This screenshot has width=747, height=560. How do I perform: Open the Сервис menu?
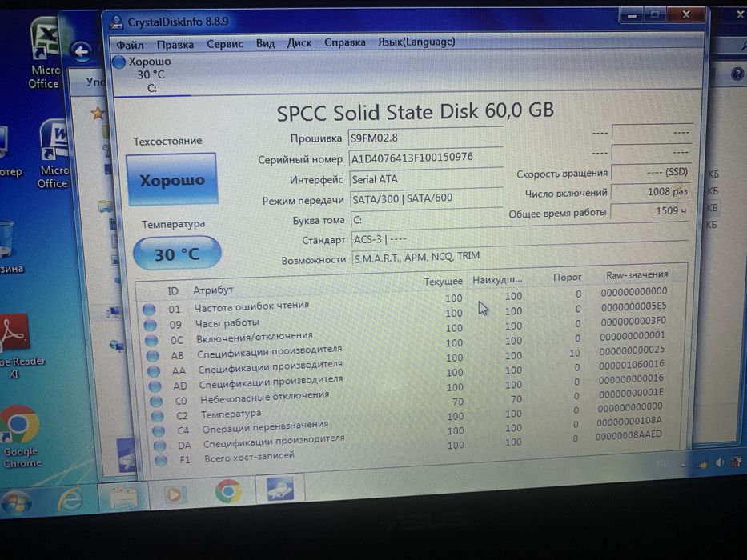pos(225,44)
